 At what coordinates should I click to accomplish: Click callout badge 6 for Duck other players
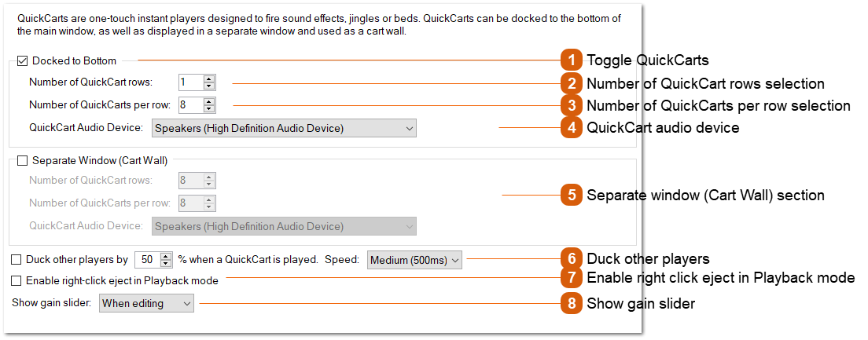(572, 258)
